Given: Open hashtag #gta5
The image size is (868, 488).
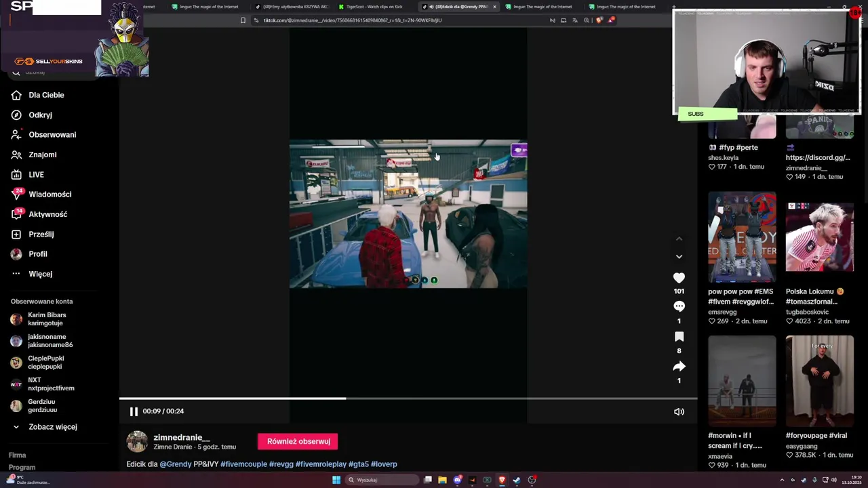Looking at the screenshot, I should [x=359, y=464].
